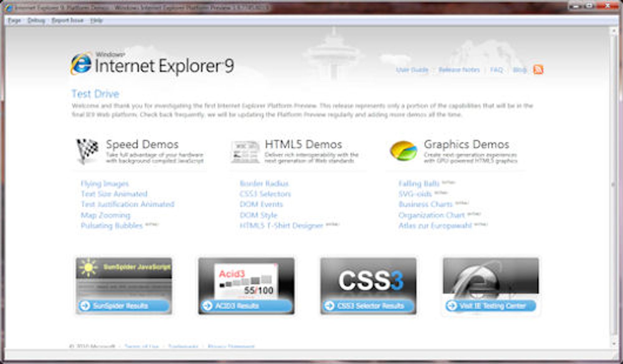This screenshot has width=623, height=364.
Task: Click the Internet Explorer 9 logo
Action: point(152,64)
